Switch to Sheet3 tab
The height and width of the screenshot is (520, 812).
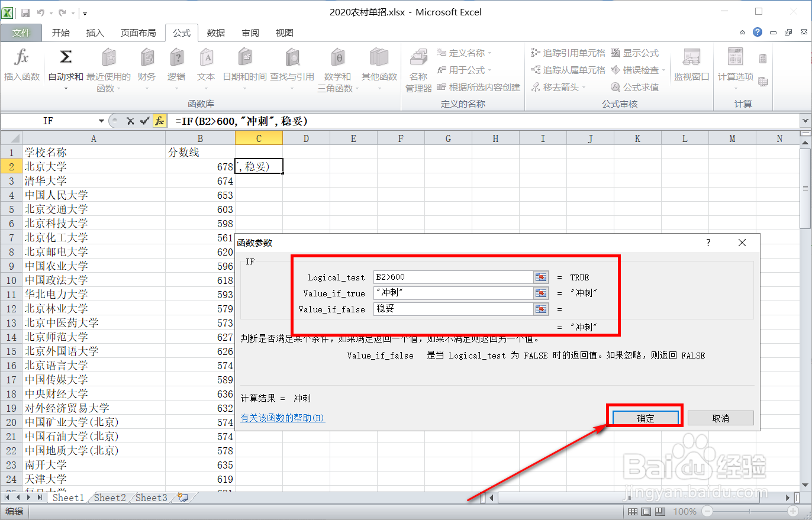151,498
